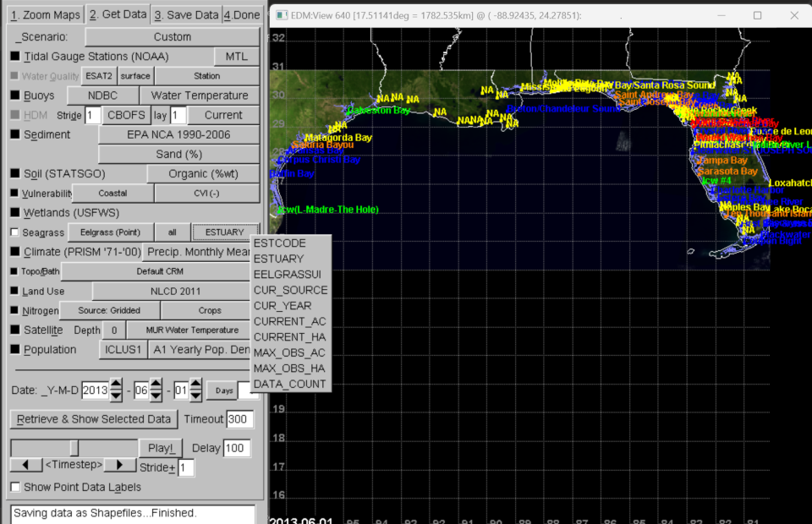Click the timestep slider handle
Viewport: 812px width, 524px height.
[x=74, y=448]
